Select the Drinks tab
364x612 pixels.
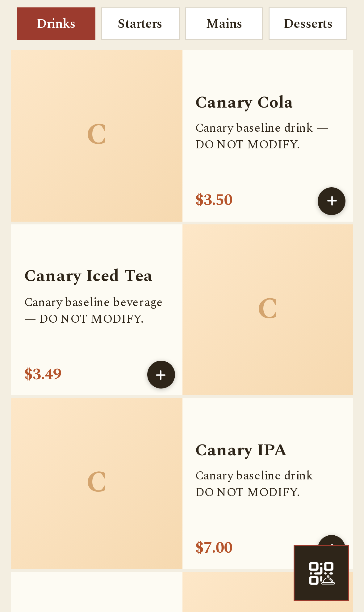(56, 24)
